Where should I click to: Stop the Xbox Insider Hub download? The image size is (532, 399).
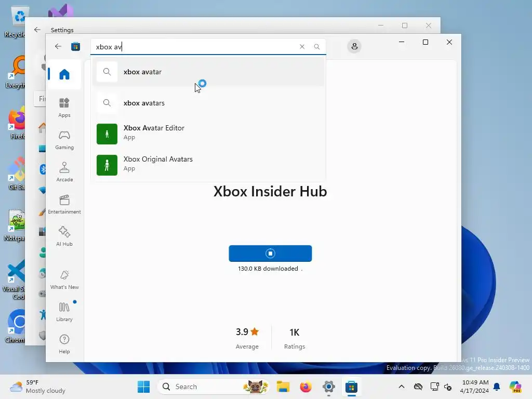click(270, 254)
